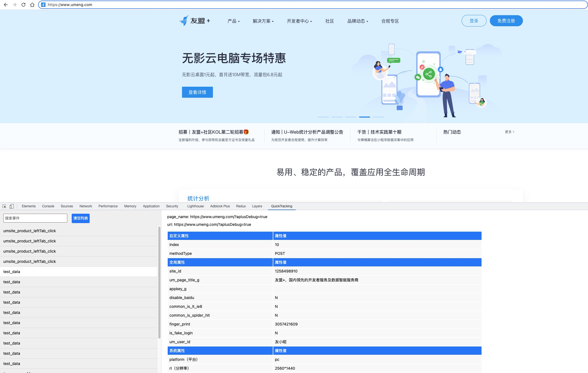This screenshot has height=373, width=588.
Task: Click the 登录 button
Action: click(x=474, y=21)
